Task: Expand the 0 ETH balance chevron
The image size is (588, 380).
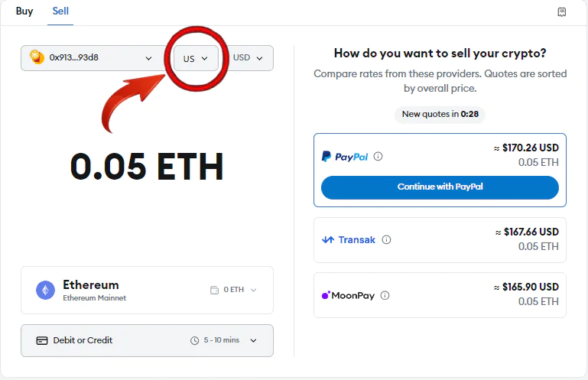Action: click(x=254, y=290)
